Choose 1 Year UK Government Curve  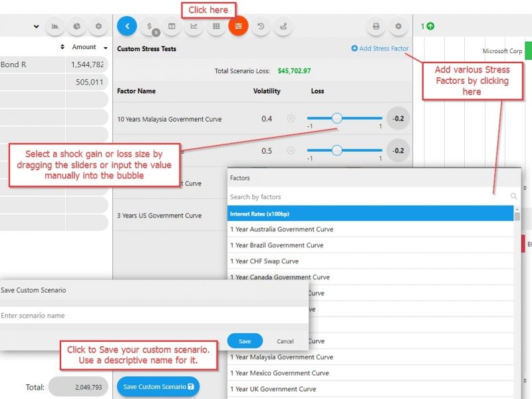click(273, 389)
